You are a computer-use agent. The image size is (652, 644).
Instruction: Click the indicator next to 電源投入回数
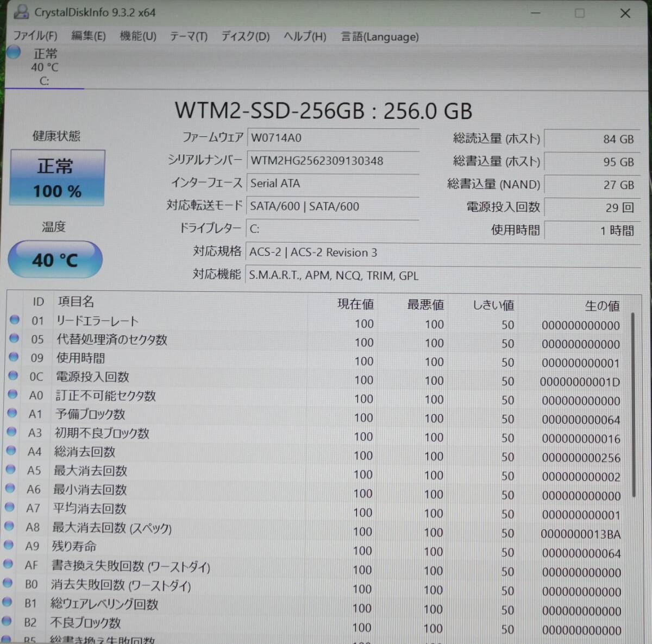(x=14, y=376)
